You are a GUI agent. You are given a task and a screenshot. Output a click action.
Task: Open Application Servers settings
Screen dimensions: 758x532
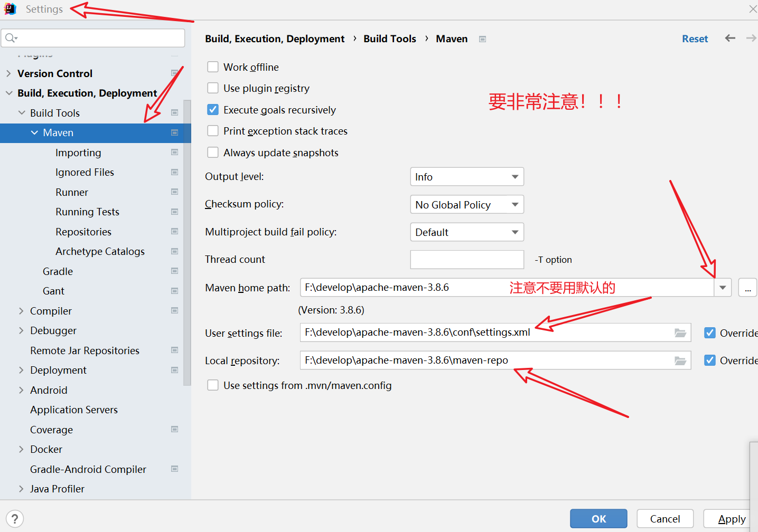click(74, 410)
